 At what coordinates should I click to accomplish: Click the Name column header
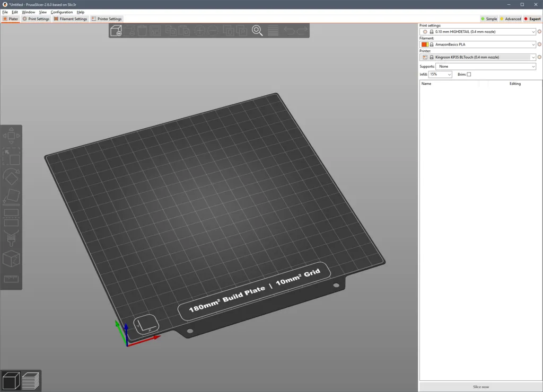pyautogui.click(x=426, y=83)
